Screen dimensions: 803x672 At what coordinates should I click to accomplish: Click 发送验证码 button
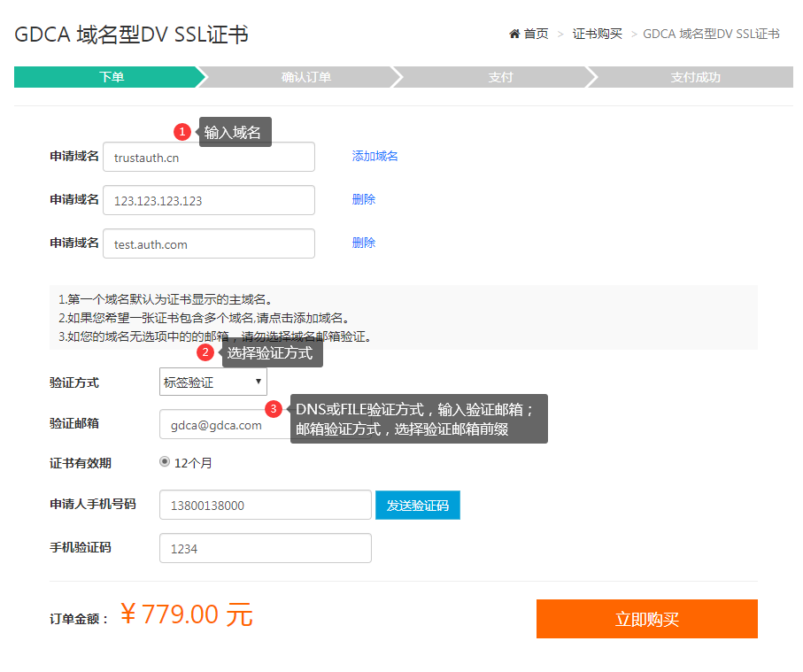click(418, 505)
